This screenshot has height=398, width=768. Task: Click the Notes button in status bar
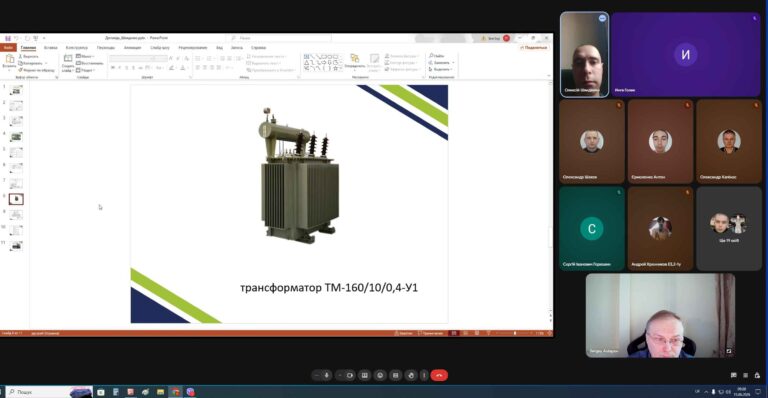[x=404, y=333]
